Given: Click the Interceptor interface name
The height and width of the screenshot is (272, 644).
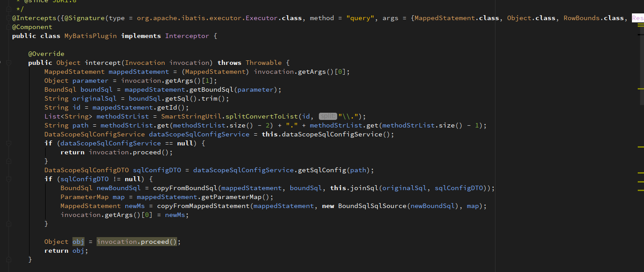Looking at the screenshot, I should click(x=187, y=35).
